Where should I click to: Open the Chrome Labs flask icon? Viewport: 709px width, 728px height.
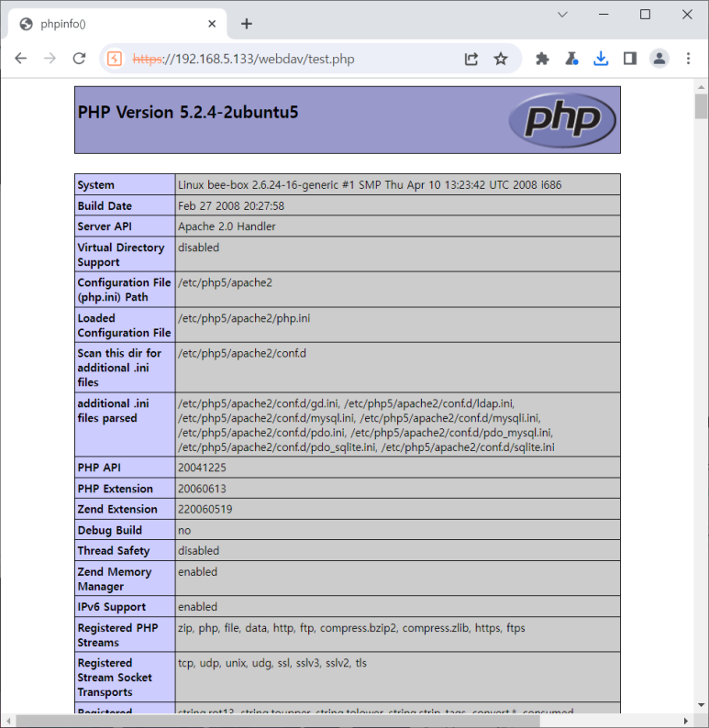tap(571, 59)
